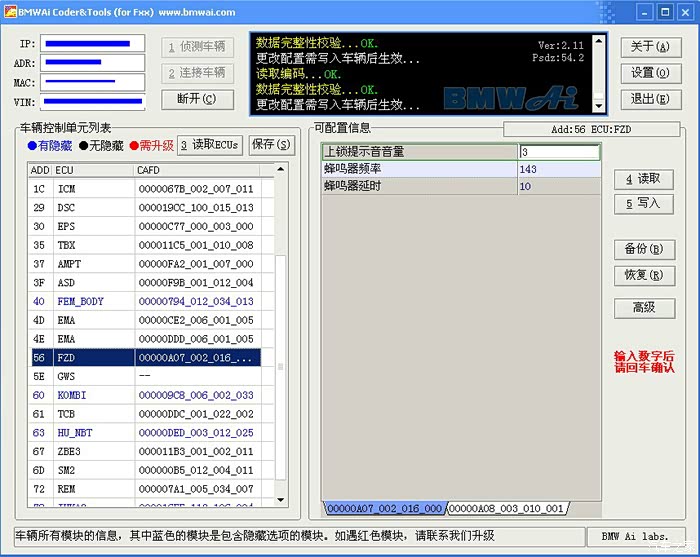Switch to 00000A08_003_010_001 tab
Viewport: 700px width, 557px height.
click(x=507, y=508)
